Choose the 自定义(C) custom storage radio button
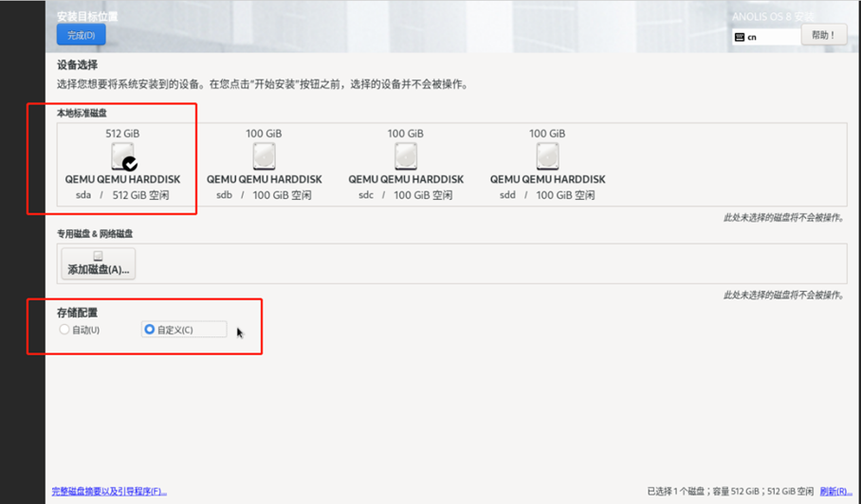 pos(149,330)
